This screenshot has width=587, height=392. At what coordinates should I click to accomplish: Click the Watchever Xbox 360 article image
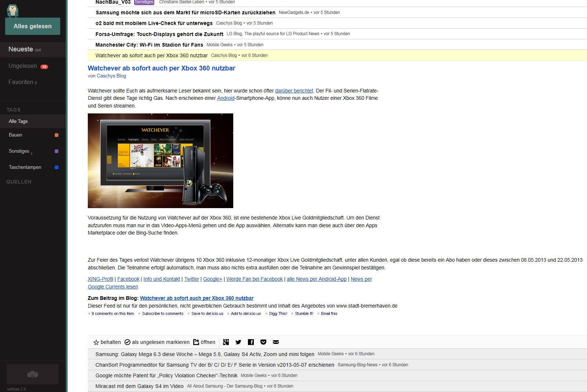click(x=161, y=161)
